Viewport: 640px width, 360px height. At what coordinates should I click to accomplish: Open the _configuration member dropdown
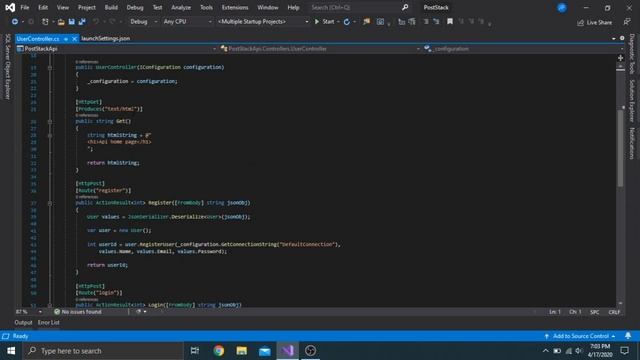pyautogui.click(x=523, y=49)
